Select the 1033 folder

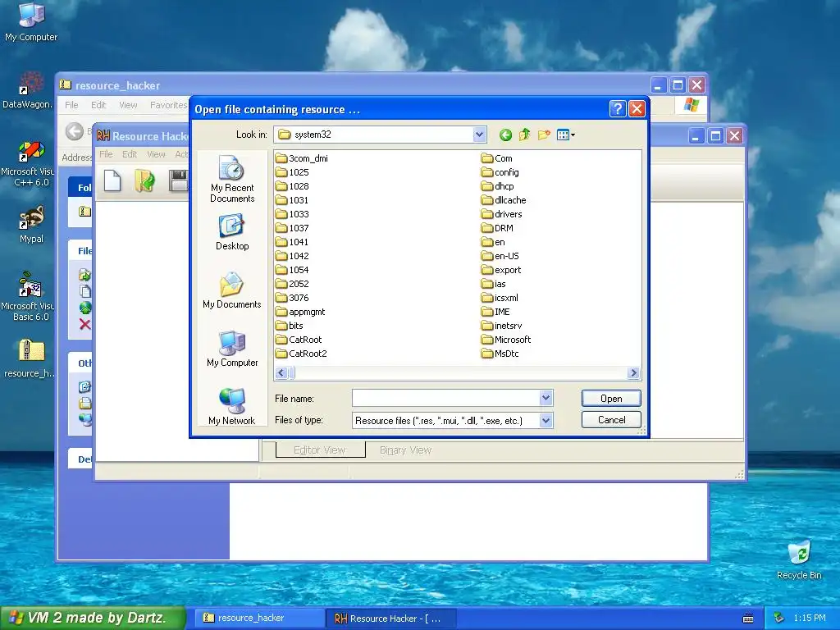[292, 214]
